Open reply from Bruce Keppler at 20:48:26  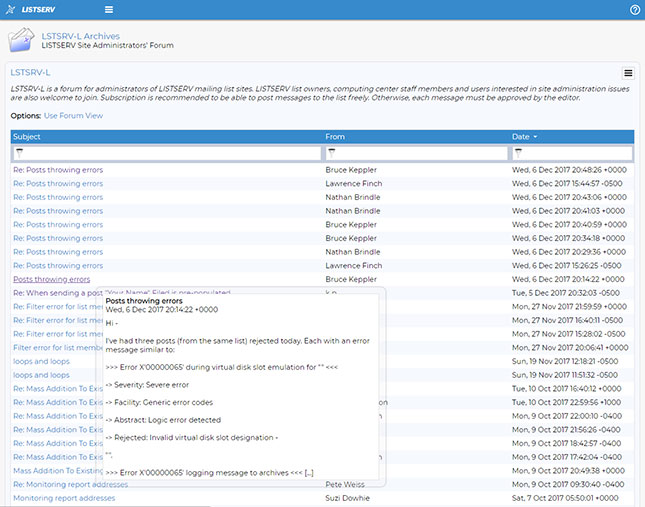(58, 170)
